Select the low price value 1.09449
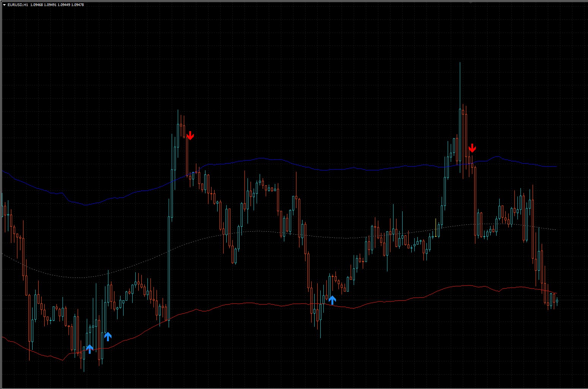This screenshot has height=389, width=588. (x=64, y=5)
